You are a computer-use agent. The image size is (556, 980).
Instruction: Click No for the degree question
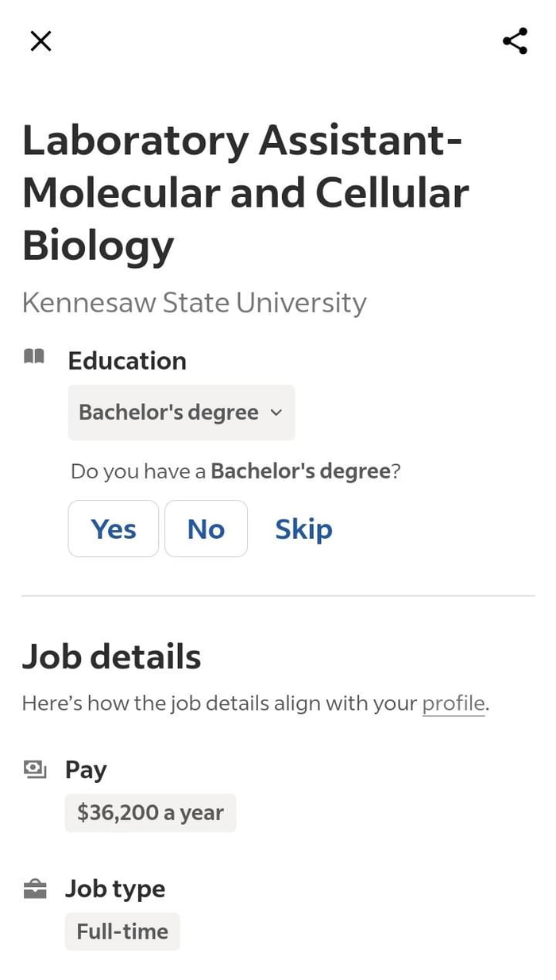tap(206, 529)
